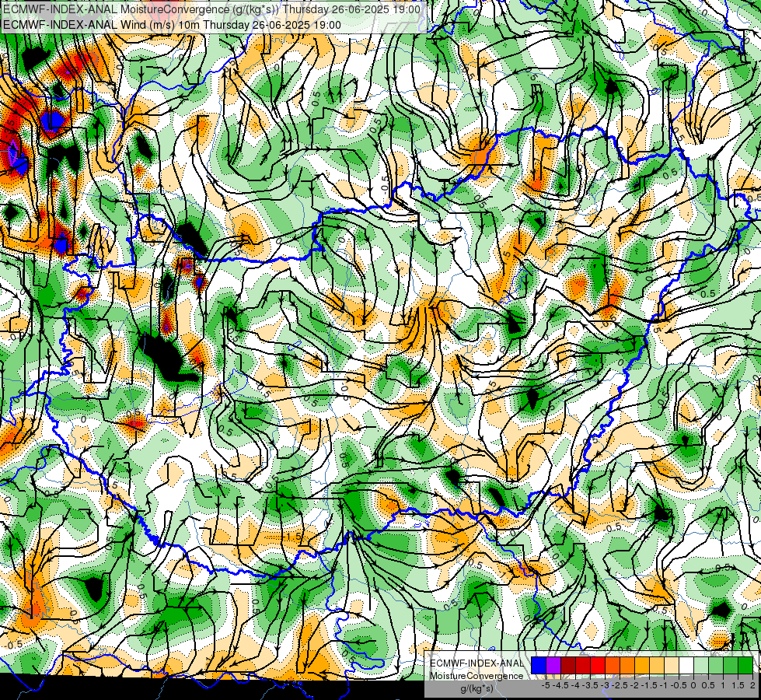Image resolution: width=761 pixels, height=700 pixels.
Task: Select the palest green swatch between 0 and 0.5
Action: pyautogui.click(x=701, y=665)
